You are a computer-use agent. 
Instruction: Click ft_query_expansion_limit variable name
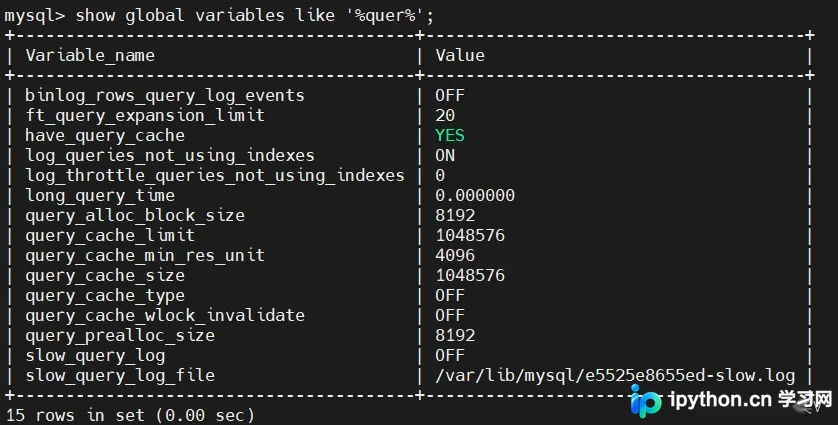coord(145,115)
